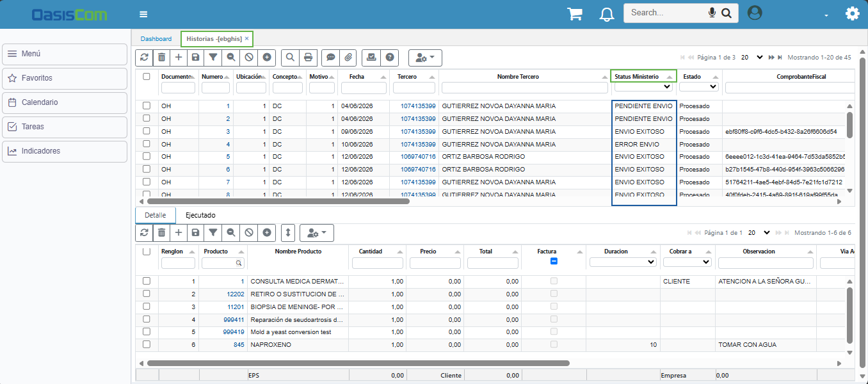The image size is (868, 384).
Task: Open the shopping cart icon
Action: 574,14
